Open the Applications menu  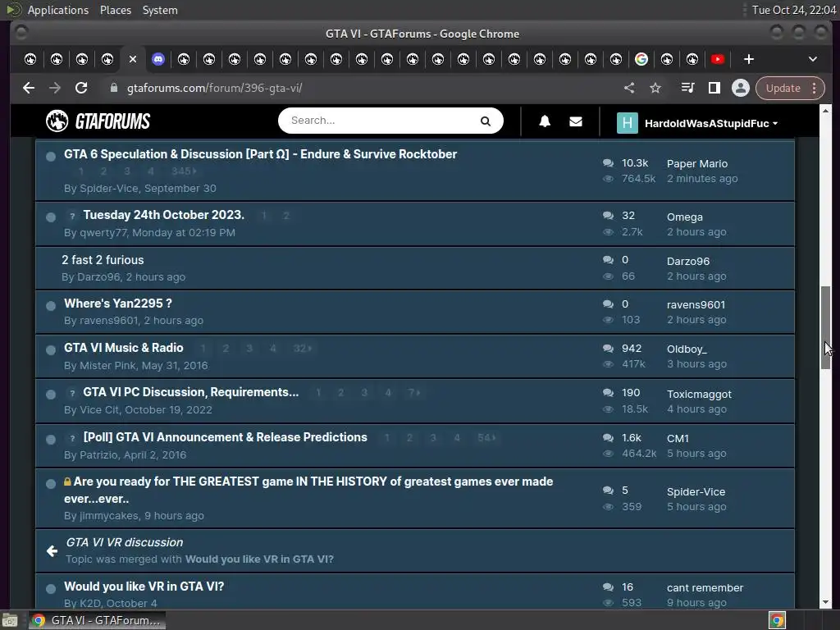click(x=58, y=10)
